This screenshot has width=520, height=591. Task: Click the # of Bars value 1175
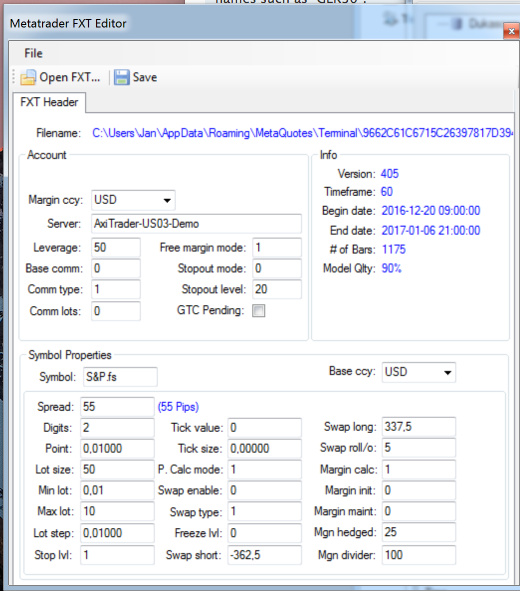click(x=394, y=250)
